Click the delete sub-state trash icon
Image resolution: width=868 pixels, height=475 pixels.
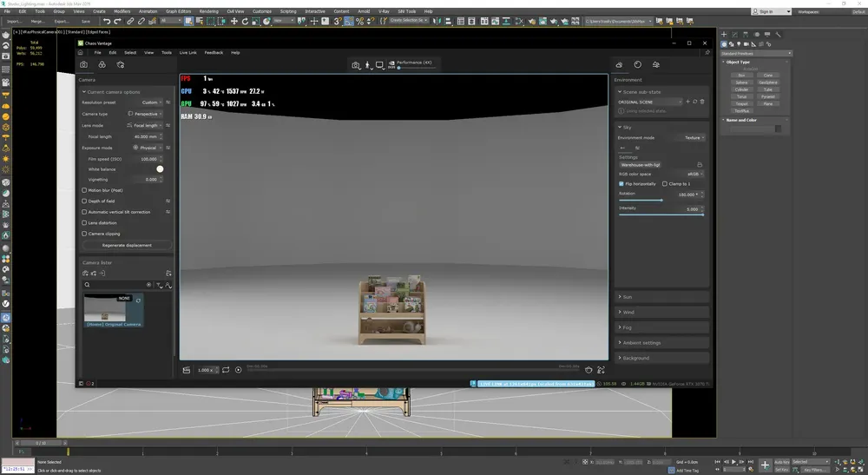pos(702,102)
